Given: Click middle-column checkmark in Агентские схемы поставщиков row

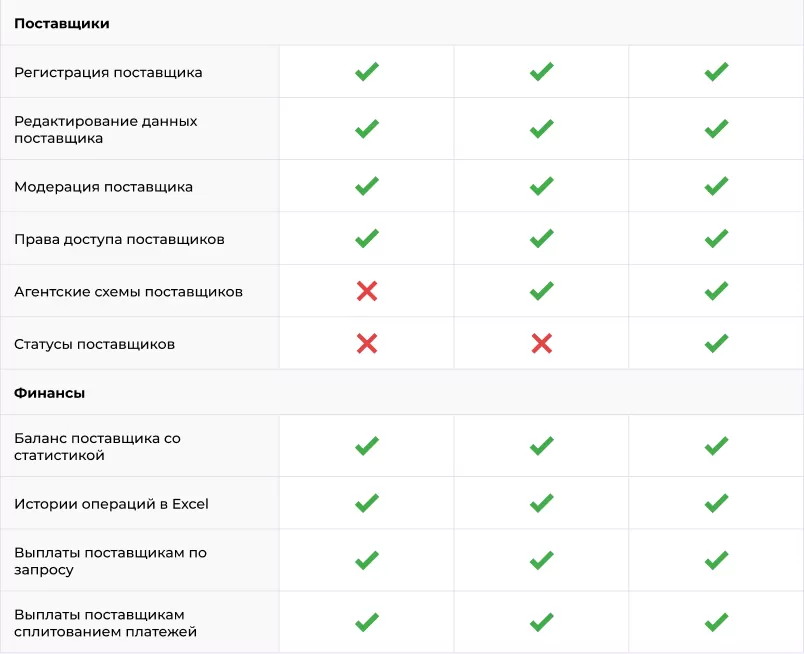Looking at the screenshot, I should coord(541,291).
